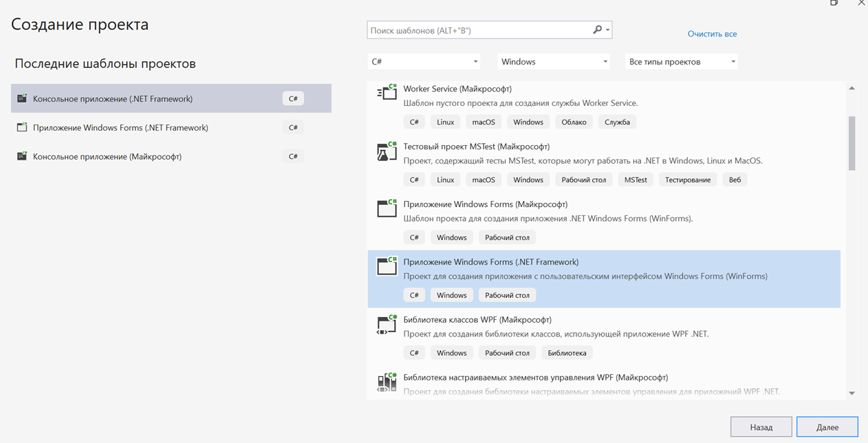Focus the 'Поиск шаблонов' search field
The image size is (868, 443).
[x=478, y=30]
